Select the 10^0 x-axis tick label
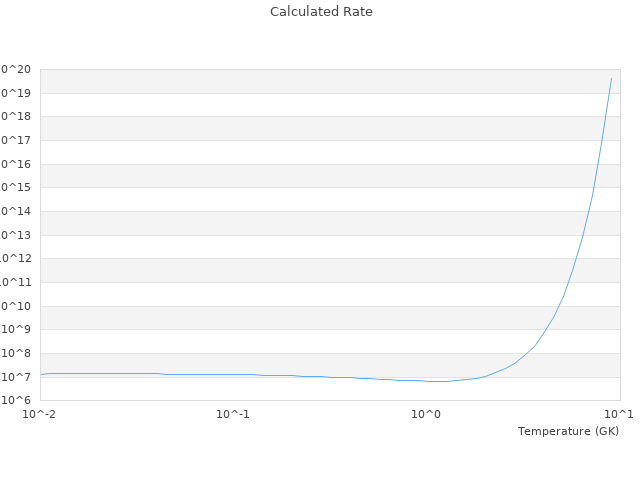 [426, 414]
